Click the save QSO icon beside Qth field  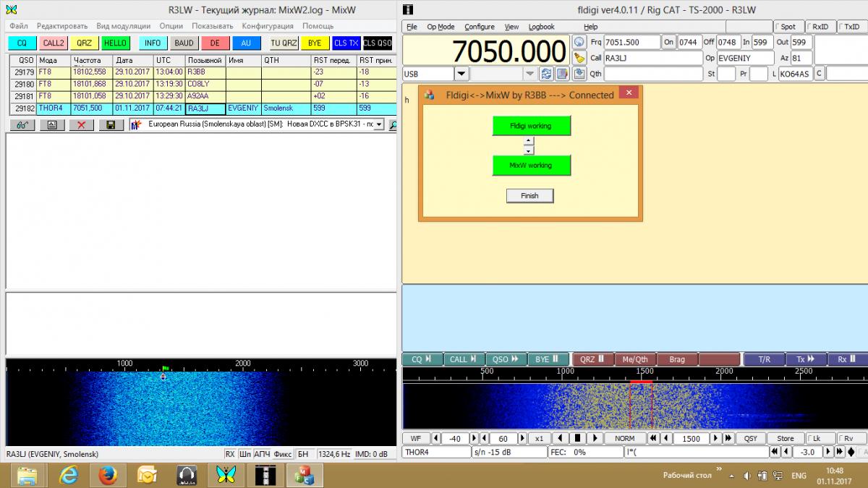tap(579, 74)
